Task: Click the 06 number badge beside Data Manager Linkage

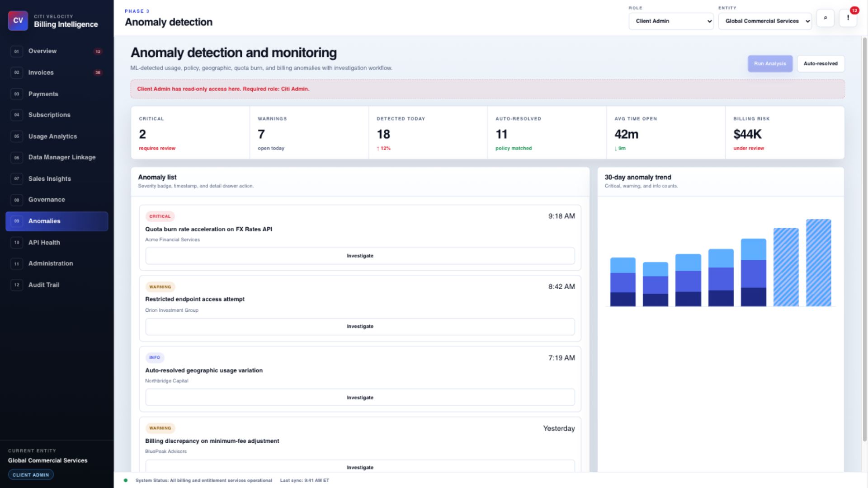Action: [17, 158]
